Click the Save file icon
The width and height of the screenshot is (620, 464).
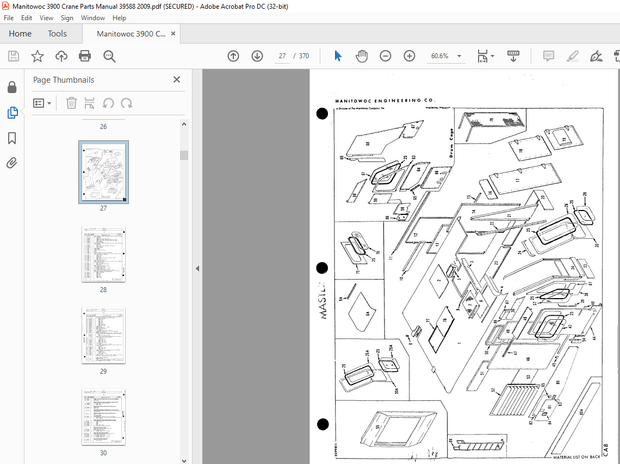point(13,56)
